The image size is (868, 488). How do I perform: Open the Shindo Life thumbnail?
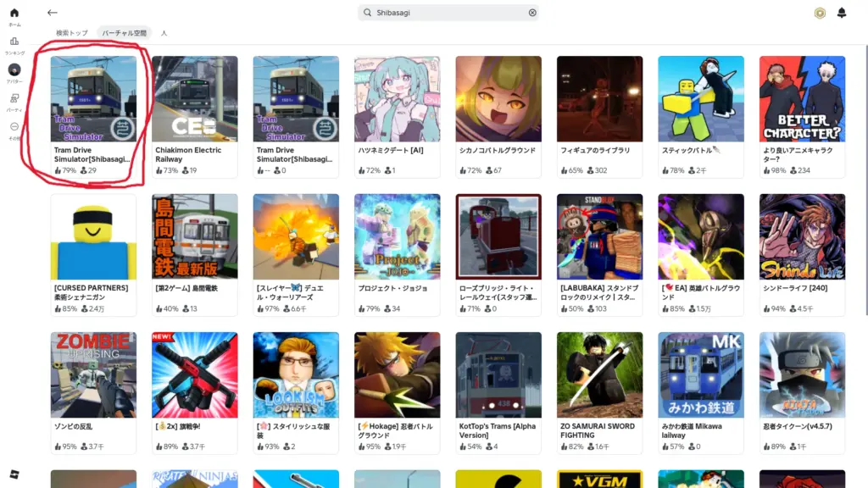[x=803, y=237]
